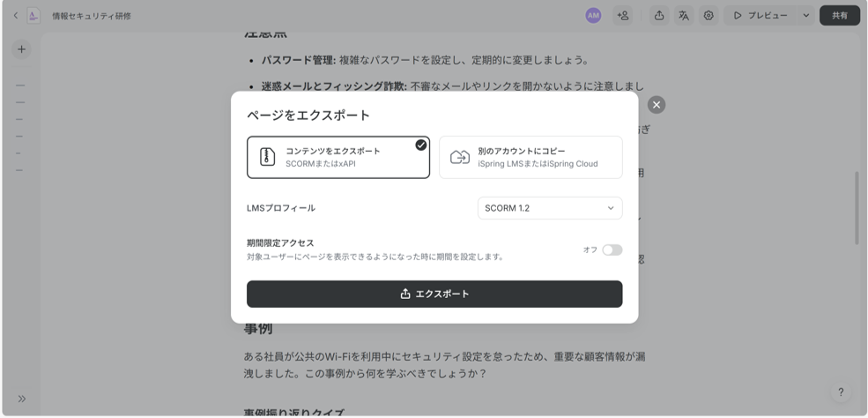This screenshot has width=868, height=418.
Task: Expand the sidebar with double-chevron icon
Action: (21, 399)
